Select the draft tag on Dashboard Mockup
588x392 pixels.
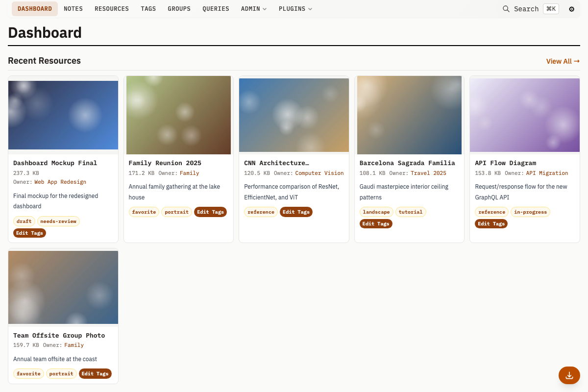[x=24, y=221]
